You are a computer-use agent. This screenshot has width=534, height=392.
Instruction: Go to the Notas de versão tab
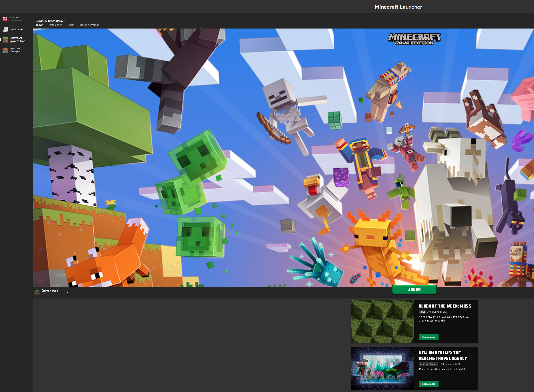(x=89, y=25)
